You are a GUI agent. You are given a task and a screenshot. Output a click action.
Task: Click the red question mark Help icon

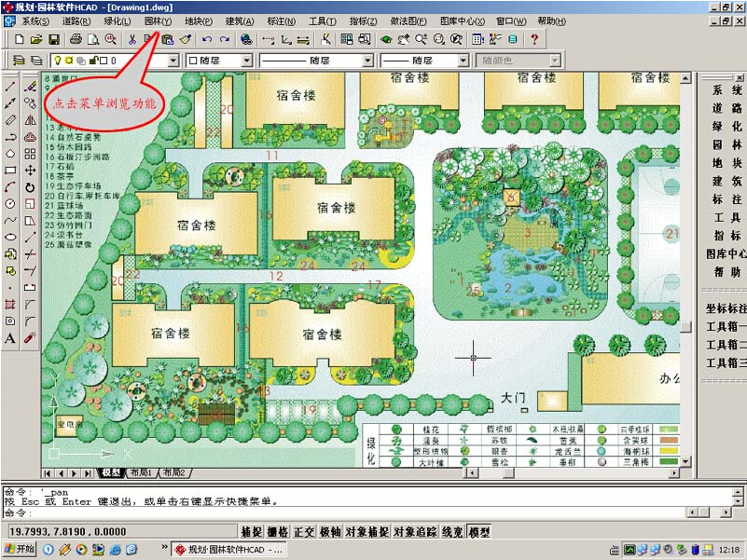pyautogui.click(x=533, y=40)
